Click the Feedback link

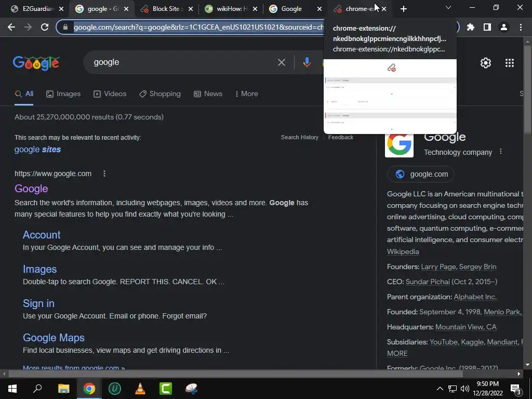tap(341, 137)
